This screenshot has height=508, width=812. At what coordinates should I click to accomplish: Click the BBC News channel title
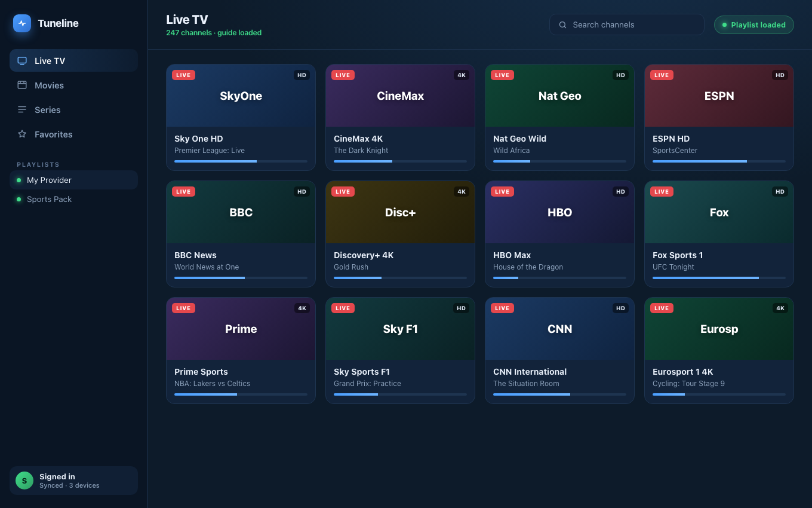(x=195, y=255)
